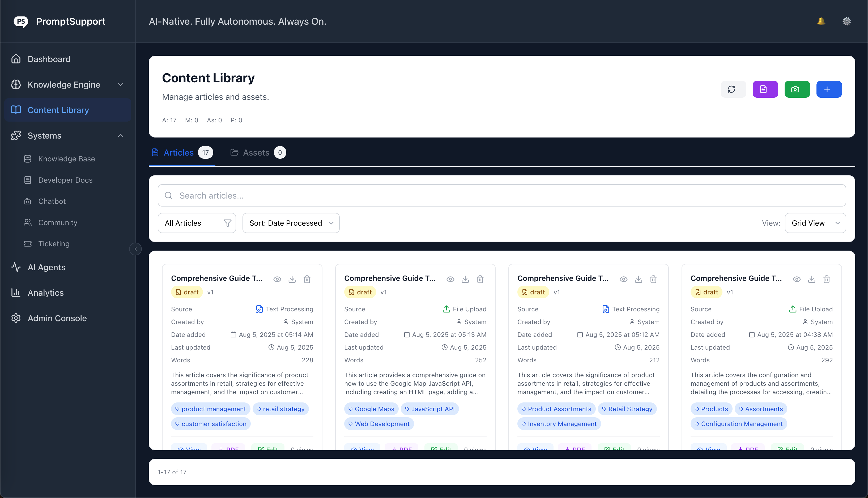The image size is (868, 498).
Task: Open the Sort: Date Processed dropdown
Action: click(291, 223)
